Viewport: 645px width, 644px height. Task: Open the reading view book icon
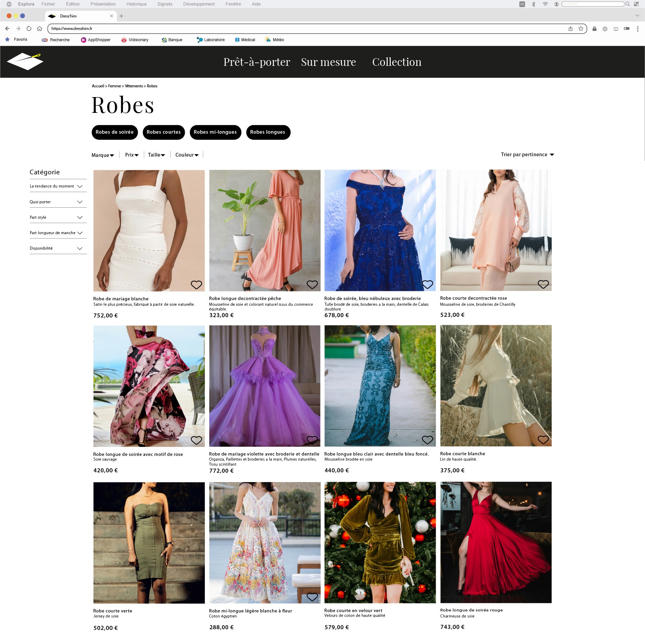point(616,29)
